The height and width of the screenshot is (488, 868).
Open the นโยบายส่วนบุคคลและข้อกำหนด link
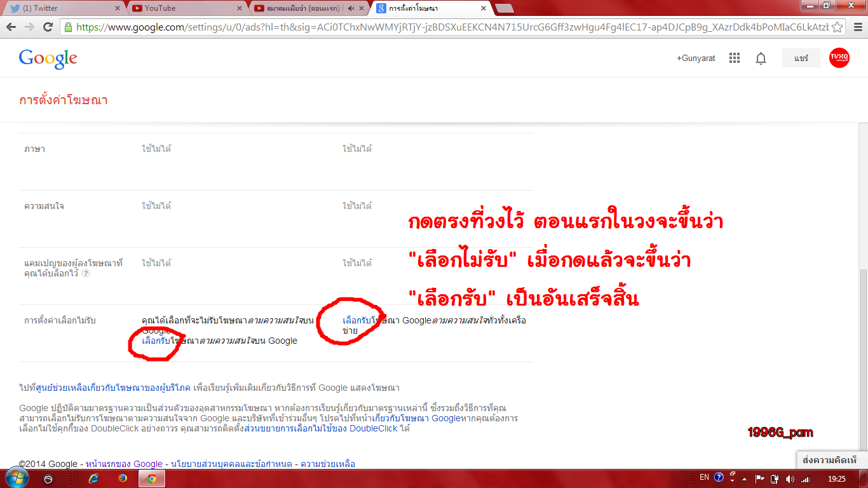[231, 464]
